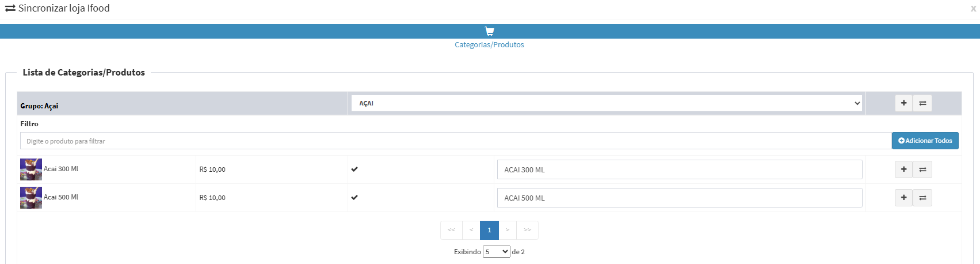This screenshot has width=980, height=264.
Task: Click the sync arrows icon for Acai 500 Ml
Action: pyautogui.click(x=922, y=198)
